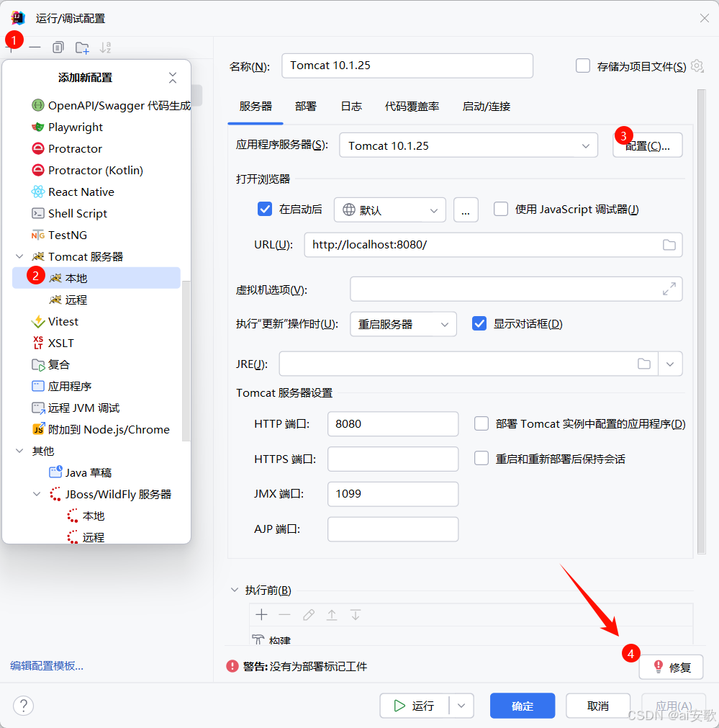Collapse the 执行前 section
Viewport: 719px width, 728px height.
point(235,590)
